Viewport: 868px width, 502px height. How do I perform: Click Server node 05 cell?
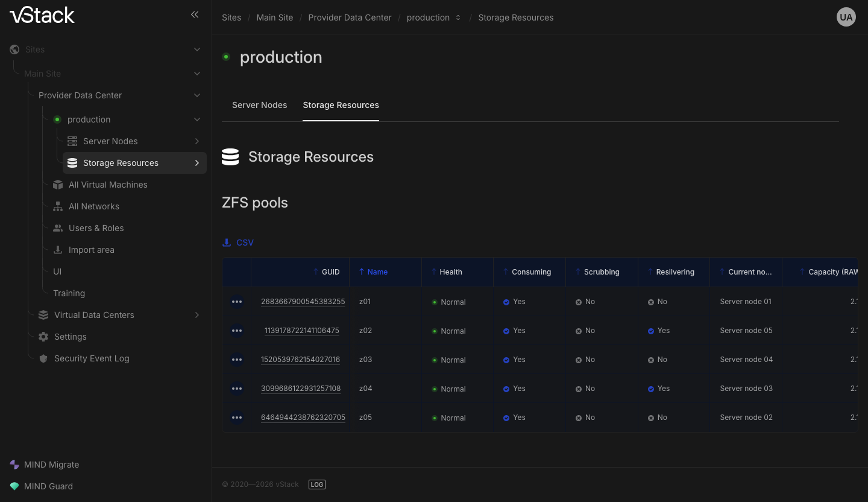(746, 331)
